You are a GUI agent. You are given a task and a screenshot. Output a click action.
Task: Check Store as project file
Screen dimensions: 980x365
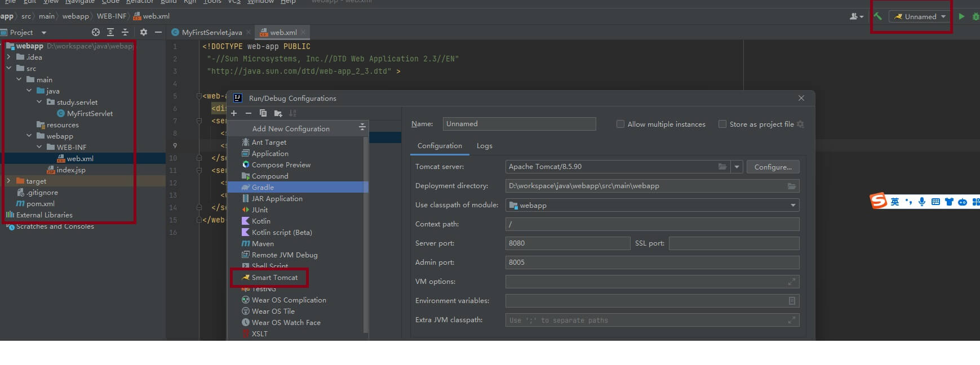[722, 124]
